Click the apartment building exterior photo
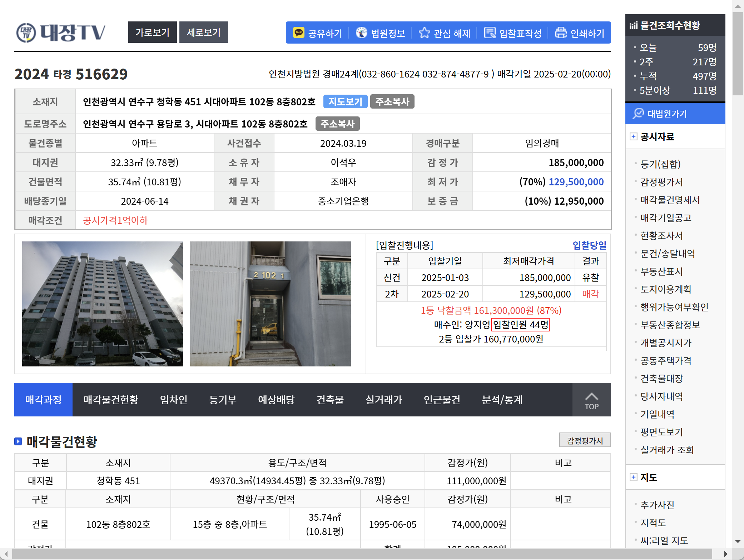Image resolution: width=744 pixels, height=560 pixels. tap(103, 304)
